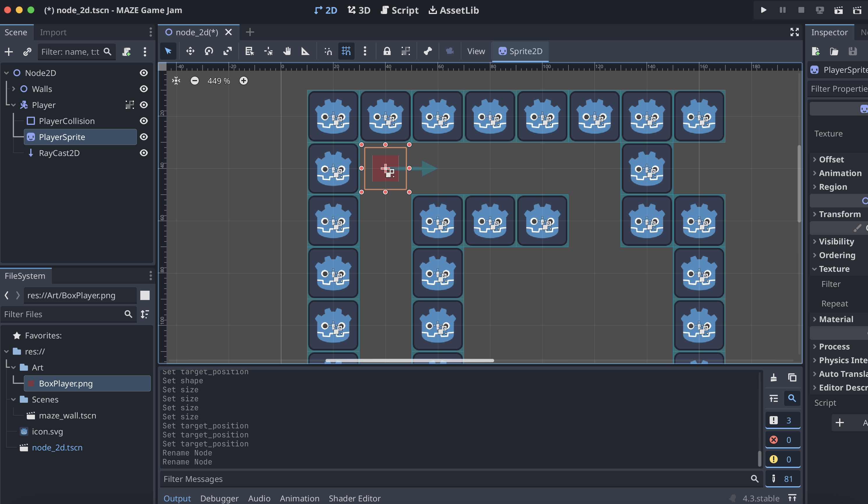Switch to the Script workspace
Viewport: 868px width, 504px height.
coord(400,10)
